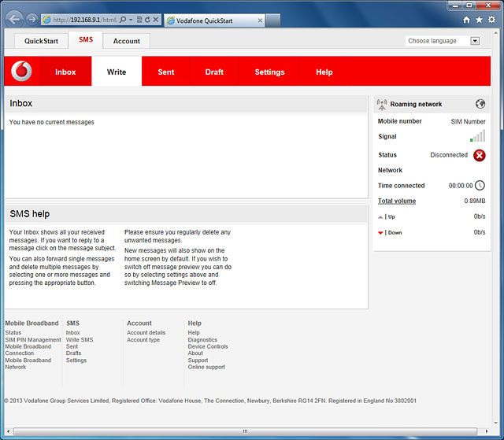Expand the Choose language dropdown
504x440 pixels.
pos(475,41)
